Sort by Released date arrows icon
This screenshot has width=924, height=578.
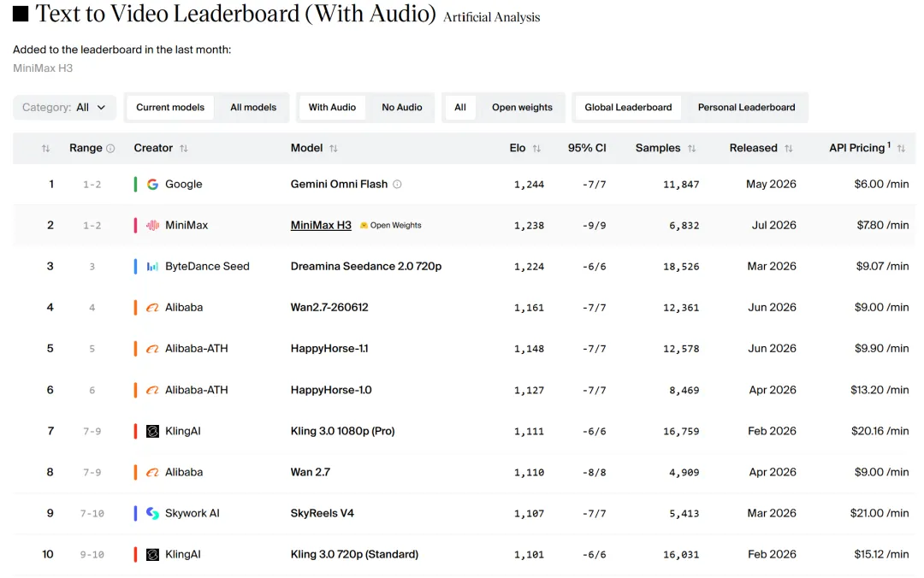click(x=789, y=149)
